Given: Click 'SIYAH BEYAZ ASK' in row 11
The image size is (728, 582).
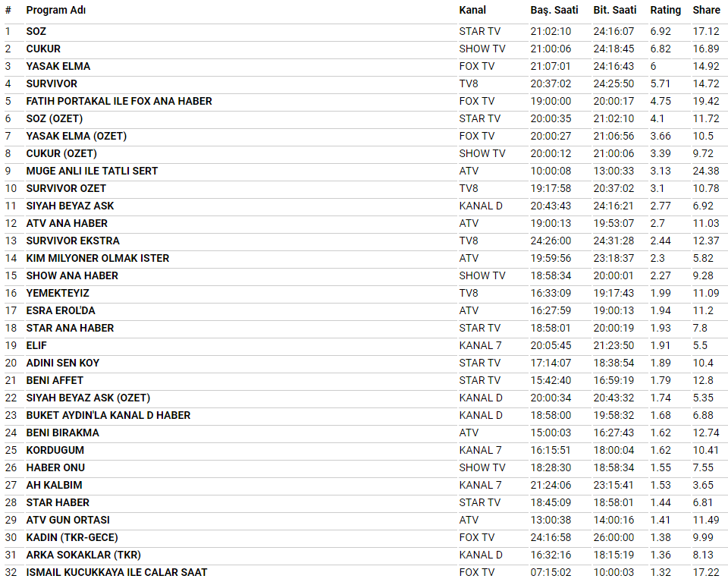Looking at the screenshot, I should pos(70,206).
